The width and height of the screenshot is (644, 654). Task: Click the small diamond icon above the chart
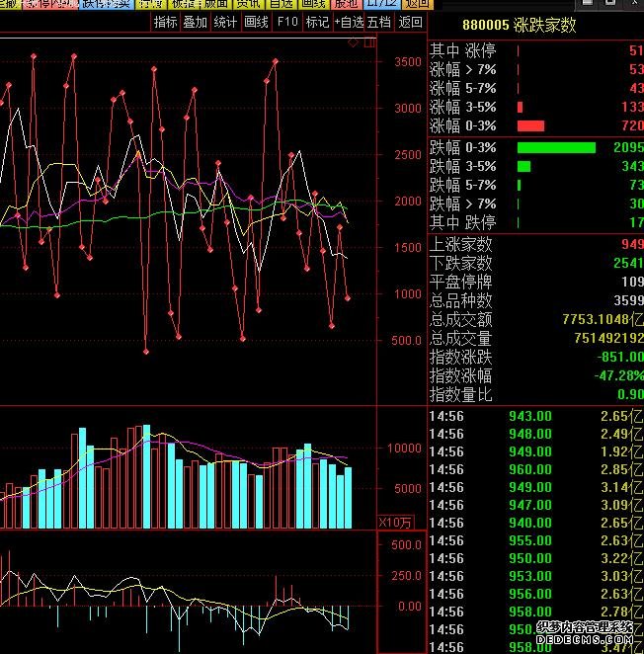pyautogui.click(x=353, y=42)
